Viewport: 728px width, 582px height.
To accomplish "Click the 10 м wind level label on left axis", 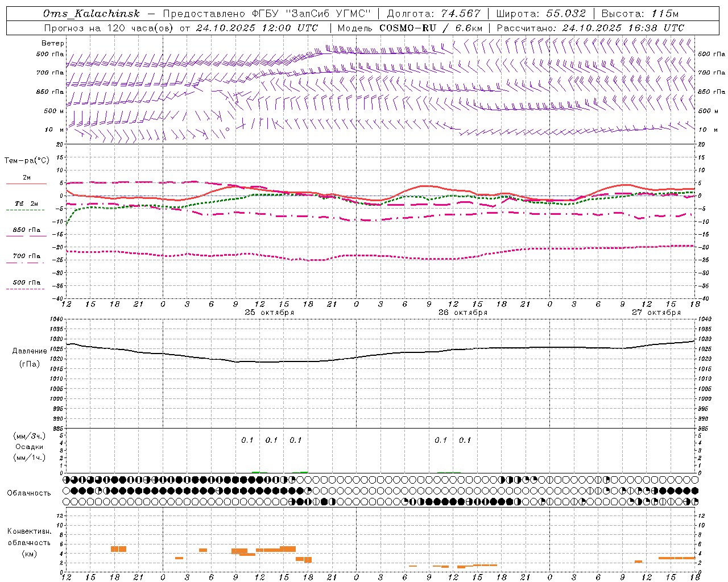I will point(55,130).
